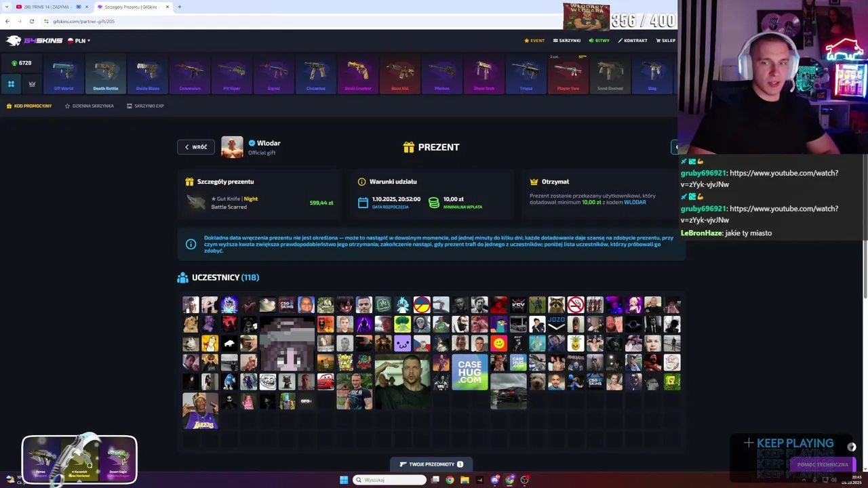Image resolution: width=868 pixels, height=488 pixels.
Task: Open the Player Two drop item
Action: pos(568,75)
